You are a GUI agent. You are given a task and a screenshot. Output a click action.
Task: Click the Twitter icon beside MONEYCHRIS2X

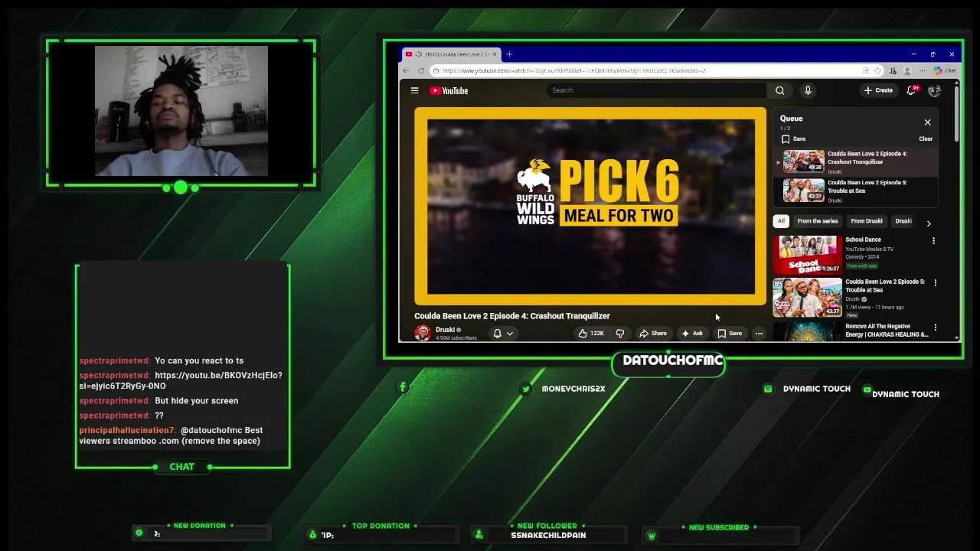(x=526, y=389)
